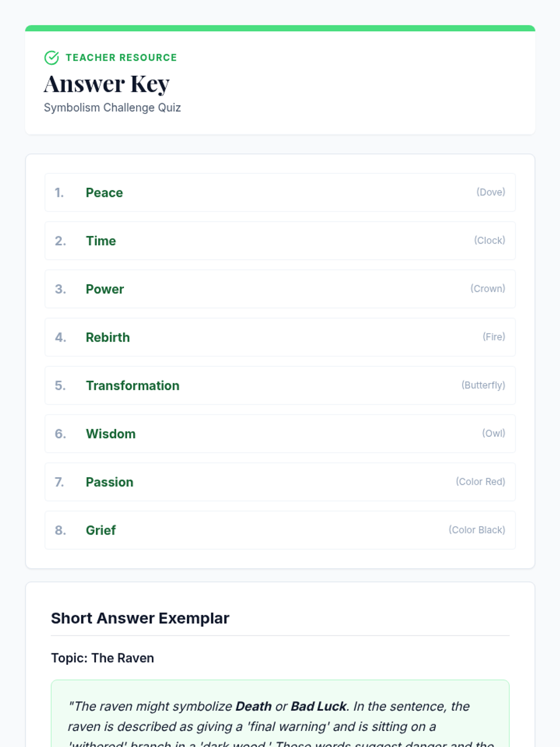The image size is (560, 747).
Task: Select the Grief answer in row 8
Action: [101, 530]
